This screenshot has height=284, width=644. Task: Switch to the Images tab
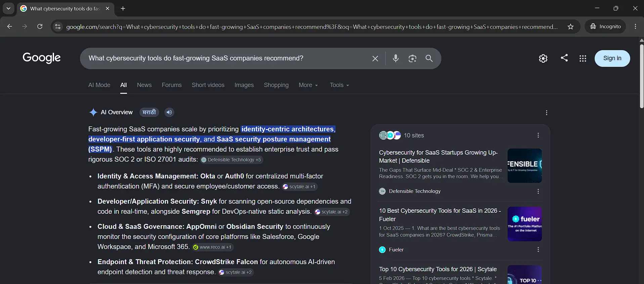coord(244,85)
